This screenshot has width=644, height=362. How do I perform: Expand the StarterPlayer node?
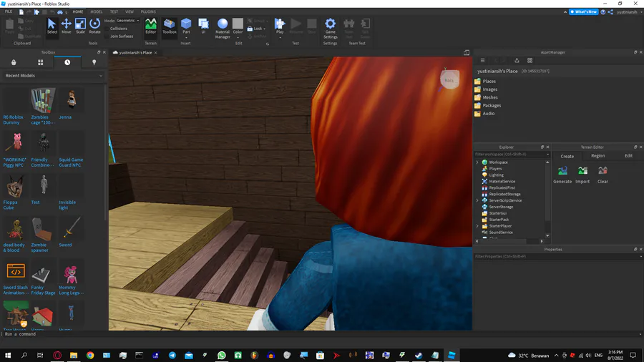coord(477,226)
